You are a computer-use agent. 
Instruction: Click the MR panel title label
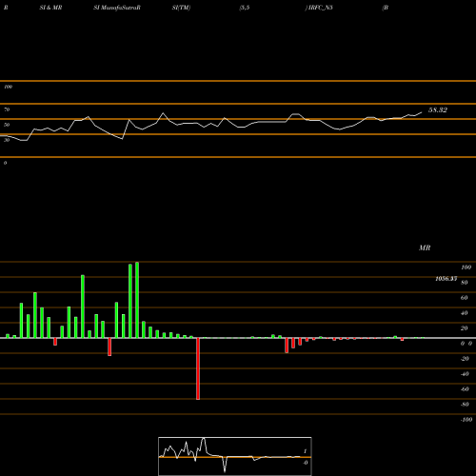click(425, 248)
